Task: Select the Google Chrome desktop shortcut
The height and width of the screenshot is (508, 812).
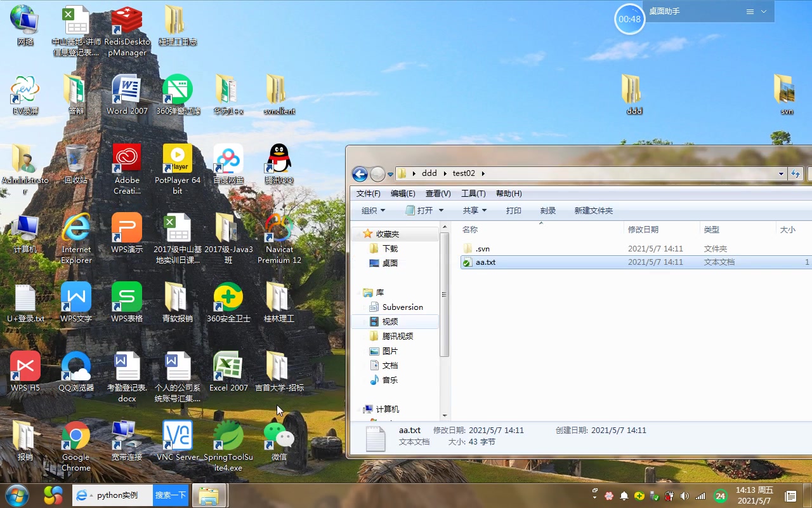Action: (x=76, y=446)
